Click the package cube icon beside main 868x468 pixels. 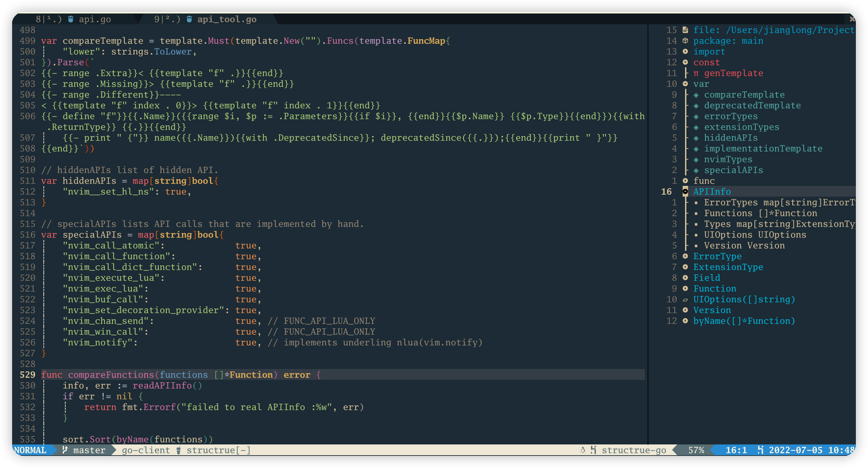tap(685, 41)
